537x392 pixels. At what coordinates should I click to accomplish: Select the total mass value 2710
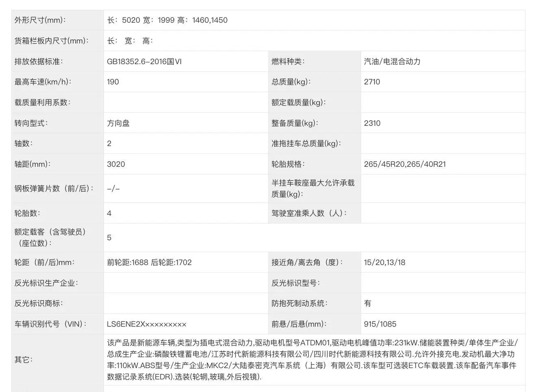[372, 82]
